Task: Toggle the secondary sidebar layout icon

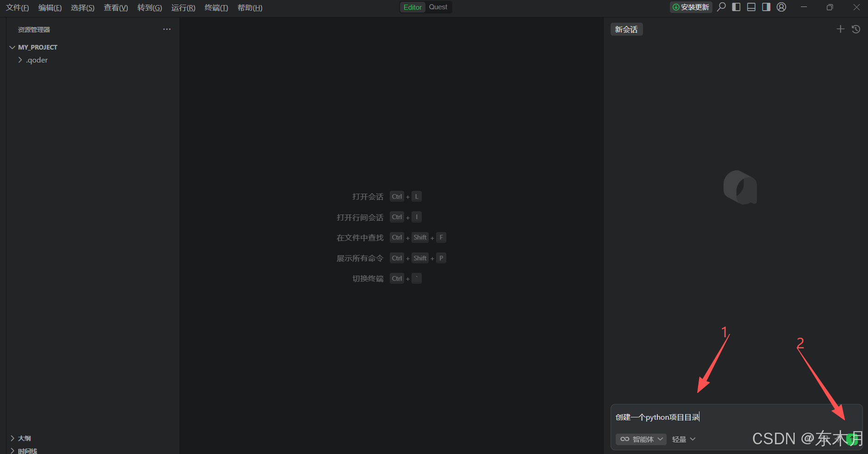Action: (766, 7)
